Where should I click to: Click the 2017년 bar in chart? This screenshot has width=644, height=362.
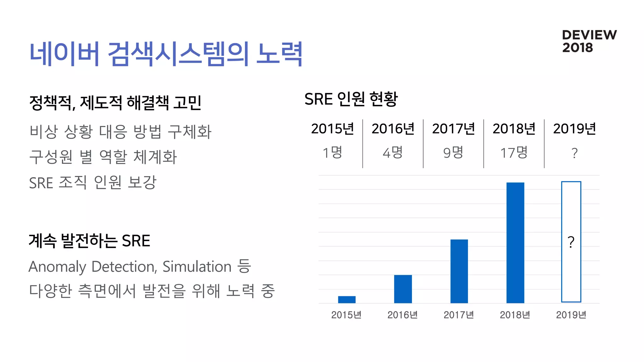click(x=459, y=271)
